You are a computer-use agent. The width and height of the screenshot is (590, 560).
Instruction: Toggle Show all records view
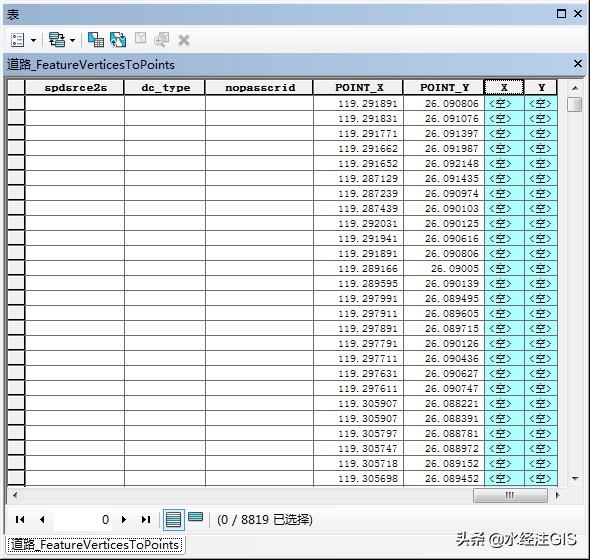173,520
